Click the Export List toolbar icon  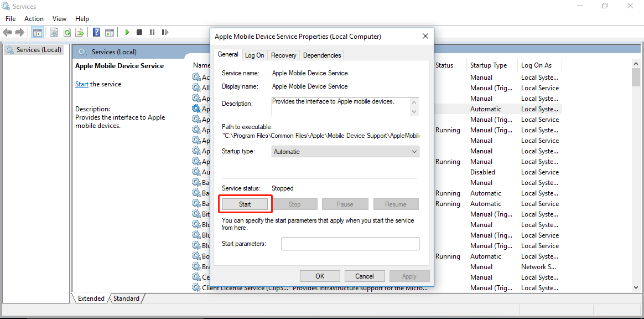pos(80,32)
